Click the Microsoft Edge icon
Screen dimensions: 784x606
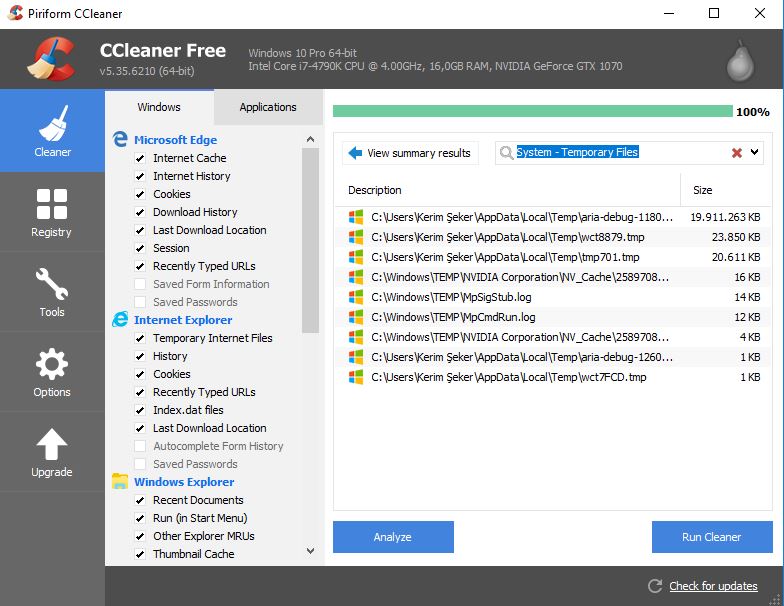click(120, 139)
